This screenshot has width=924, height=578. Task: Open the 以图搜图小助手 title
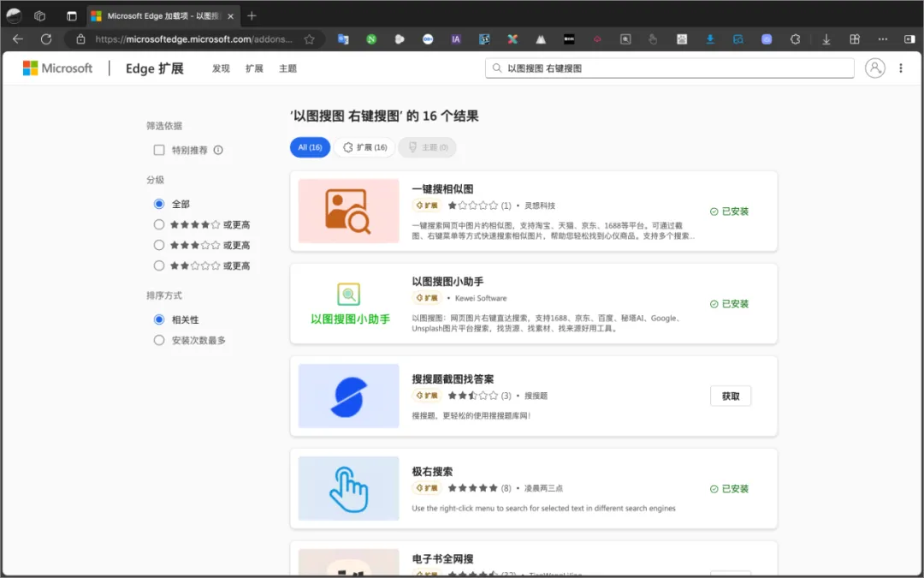pos(447,282)
